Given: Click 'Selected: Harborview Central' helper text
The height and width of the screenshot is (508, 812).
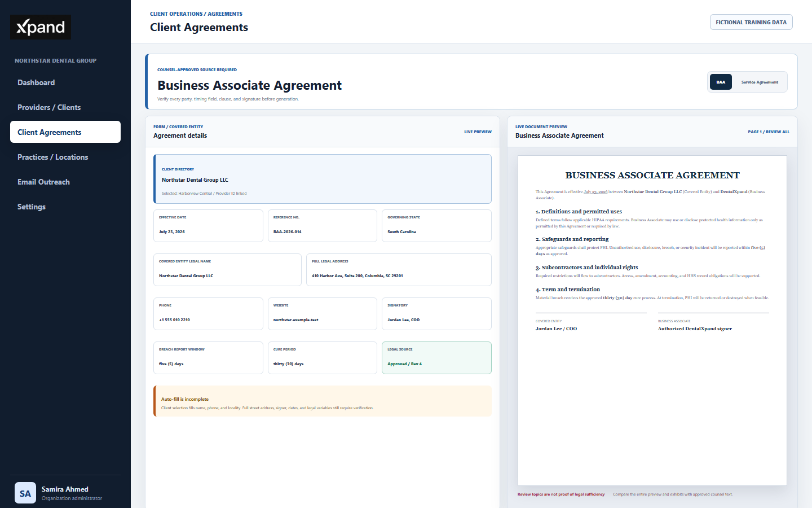Looking at the screenshot, I should [204, 193].
